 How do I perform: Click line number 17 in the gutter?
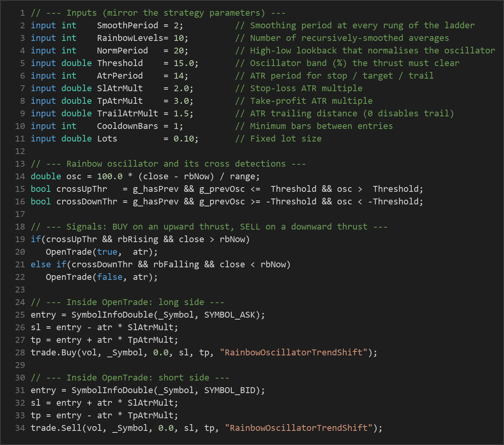coord(20,214)
